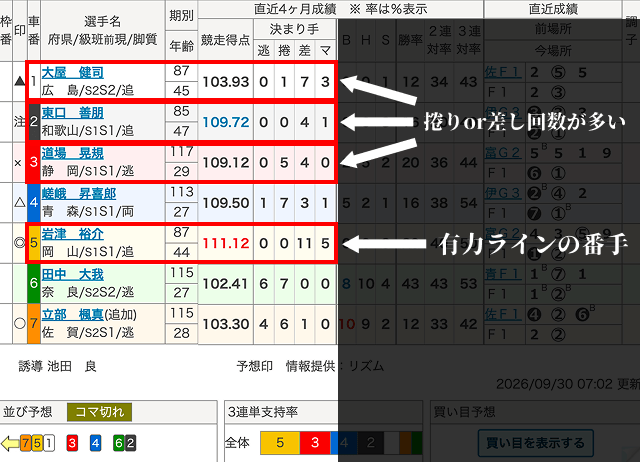Click the black car number 2 badge in the table

pos(34,122)
